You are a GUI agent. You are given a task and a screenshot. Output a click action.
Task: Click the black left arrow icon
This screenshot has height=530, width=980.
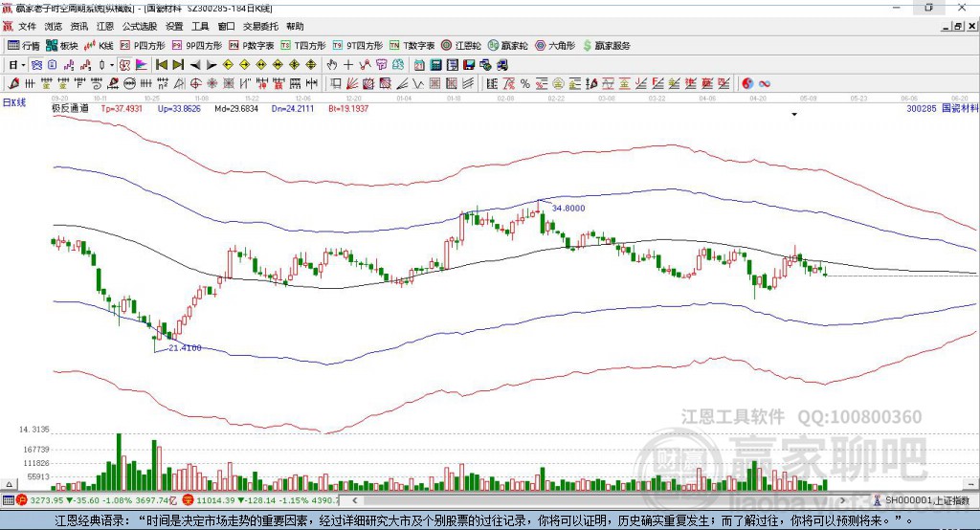point(195,65)
